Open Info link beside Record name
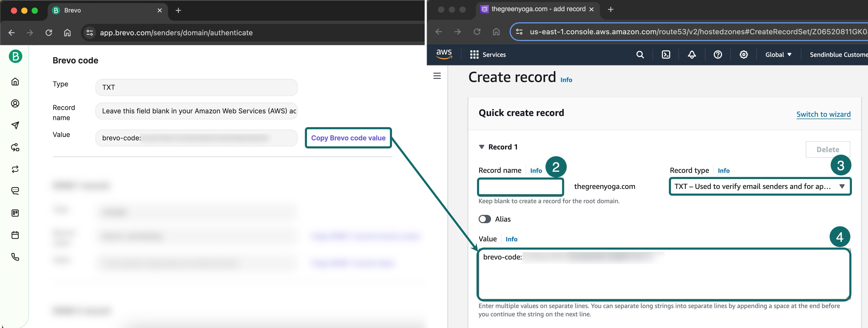Viewport: 868px width, 328px height. point(536,170)
